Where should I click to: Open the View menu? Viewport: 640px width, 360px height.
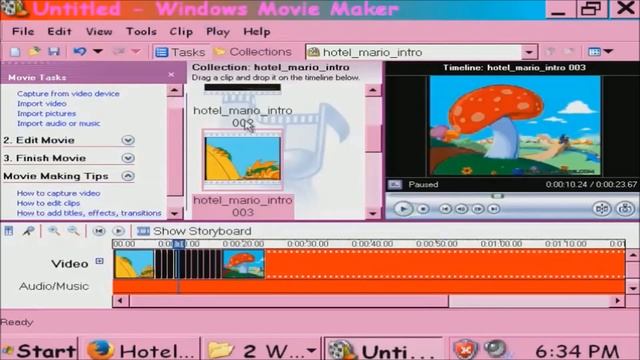[99, 31]
